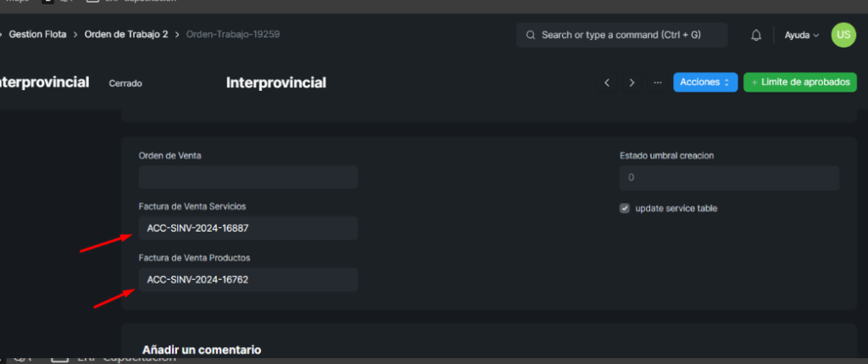Image resolution: width=868 pixels, height=364 pixels.
Task: Toggle the update service table checkbox
Action: (x=625, y=209)
